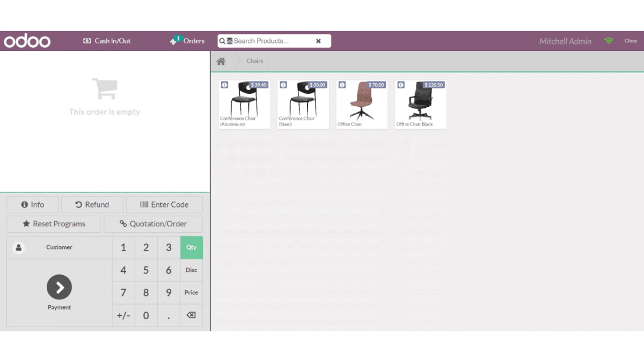
Task: Tap numpad key 9
Action: (x=169, y=293)
